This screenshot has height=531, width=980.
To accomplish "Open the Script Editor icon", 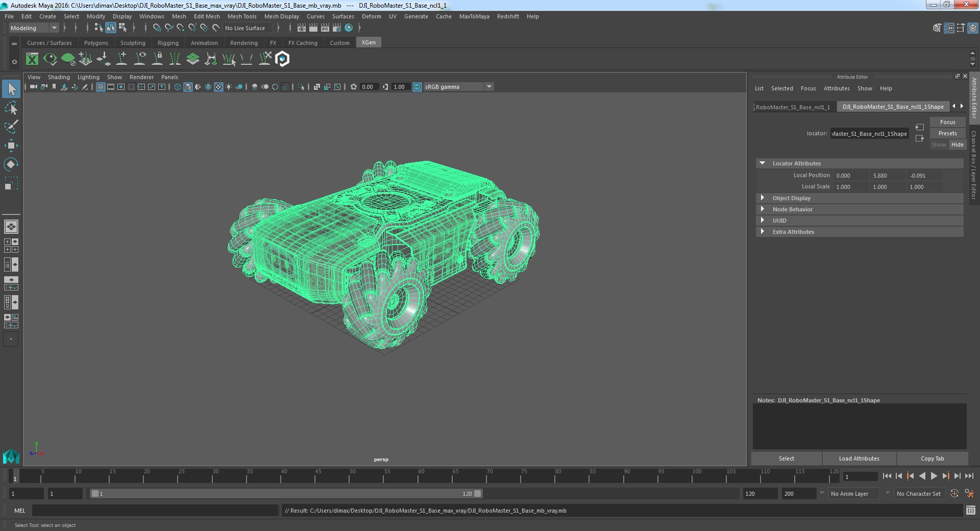I will pos(971,510).
